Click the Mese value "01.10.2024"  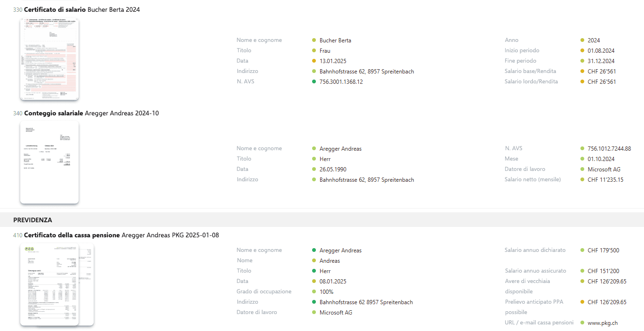(601, 159)
